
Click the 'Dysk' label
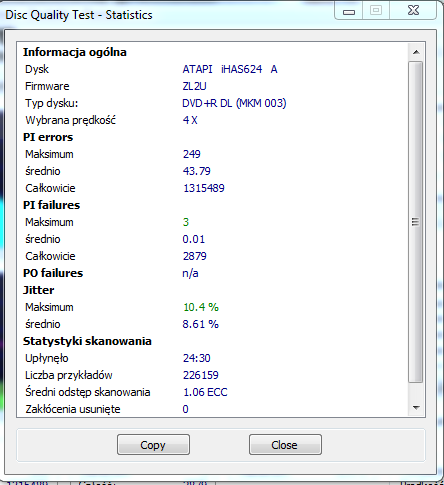pos(37,69)
